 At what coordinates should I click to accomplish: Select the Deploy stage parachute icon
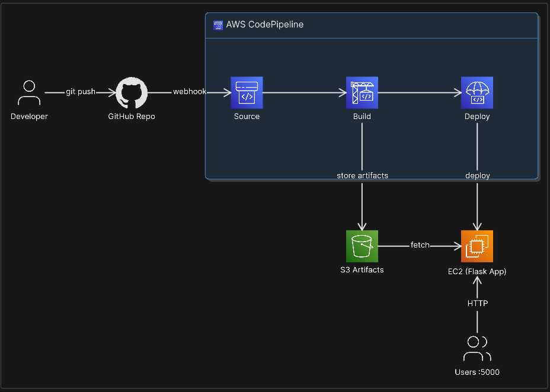coord(477,93)
